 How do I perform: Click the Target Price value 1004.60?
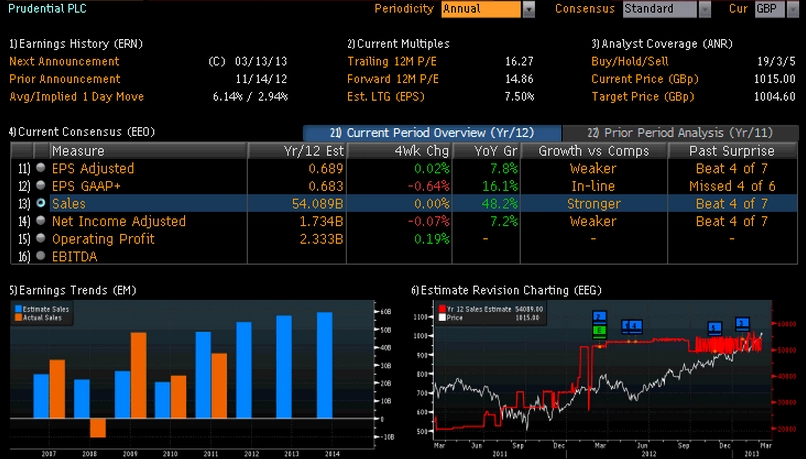(x=775, y=97)
